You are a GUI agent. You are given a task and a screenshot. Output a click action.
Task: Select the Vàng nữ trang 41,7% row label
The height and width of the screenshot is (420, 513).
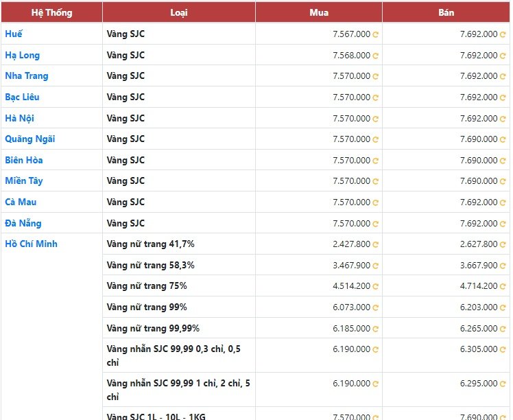pos(150,244)
